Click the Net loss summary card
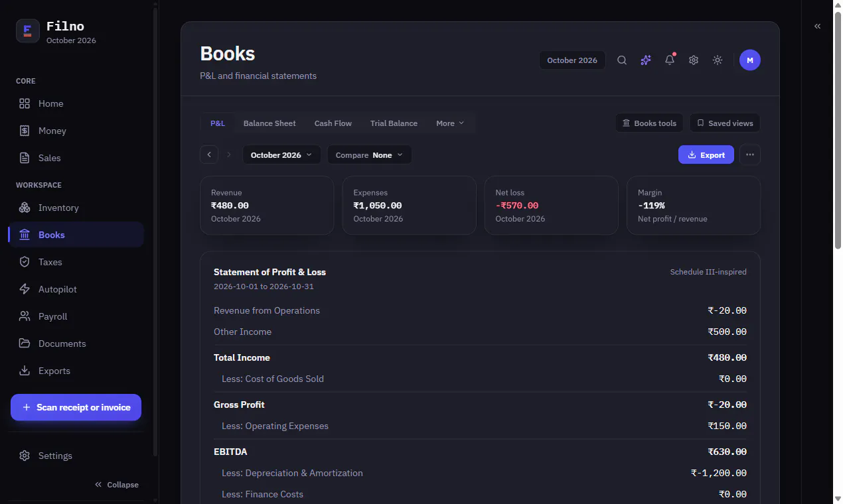 [551, 206]
